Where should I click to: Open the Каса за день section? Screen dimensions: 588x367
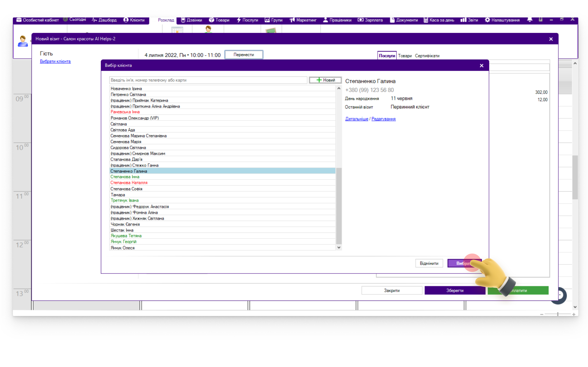tap(439, 20)
